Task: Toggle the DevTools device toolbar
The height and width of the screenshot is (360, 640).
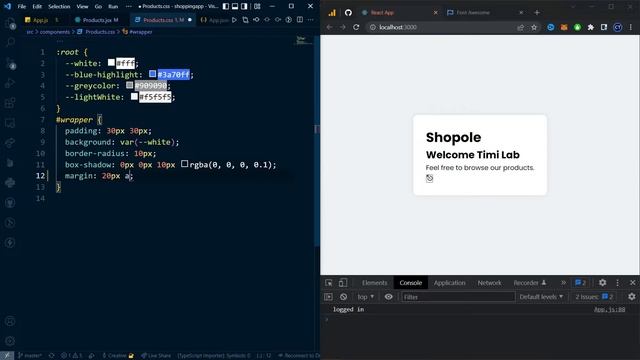Action: point(343,283)
